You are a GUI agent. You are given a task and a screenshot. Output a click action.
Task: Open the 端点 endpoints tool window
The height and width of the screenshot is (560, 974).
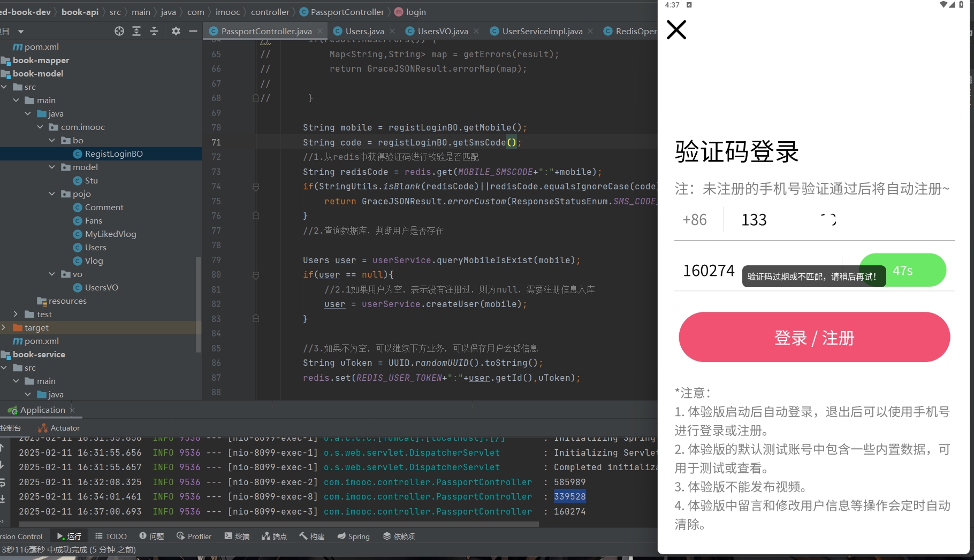pyautogui.click(x=274, y=536)
